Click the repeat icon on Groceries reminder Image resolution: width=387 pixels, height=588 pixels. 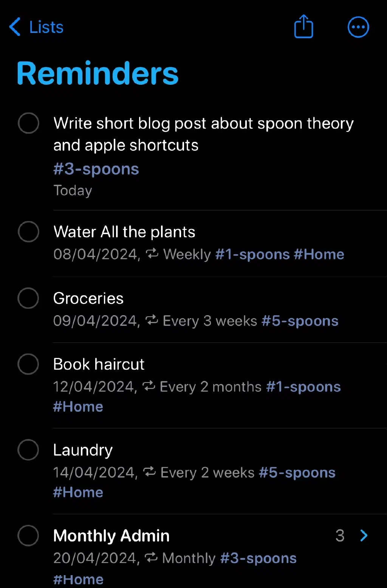pyautogui.click(x=152, y=320)
